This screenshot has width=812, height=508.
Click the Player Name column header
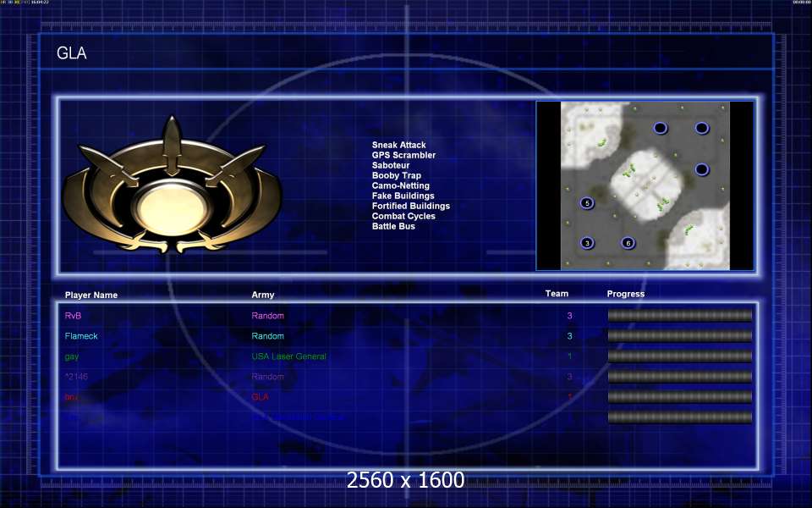(91, 295)
